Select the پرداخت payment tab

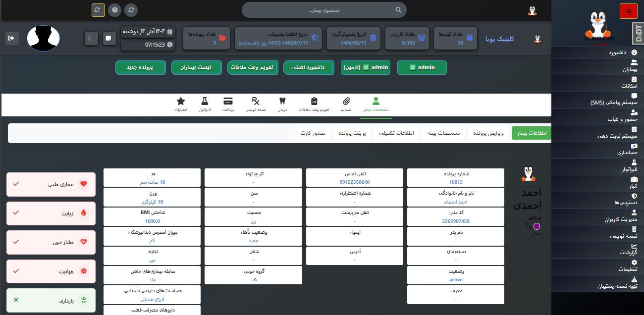[228, 105]
